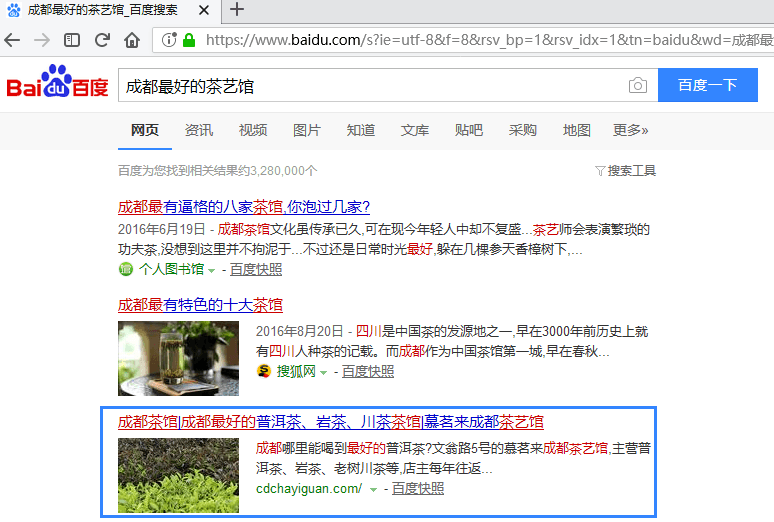This screenshot has height=522, width=774.
Task: Open 百度快照 for the cdchayiguan.com result
Action: pos(418,489)
